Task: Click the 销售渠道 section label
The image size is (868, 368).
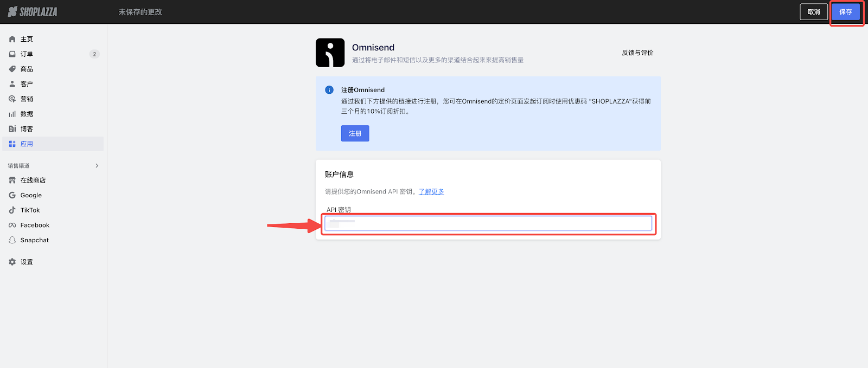Action: 18,166
